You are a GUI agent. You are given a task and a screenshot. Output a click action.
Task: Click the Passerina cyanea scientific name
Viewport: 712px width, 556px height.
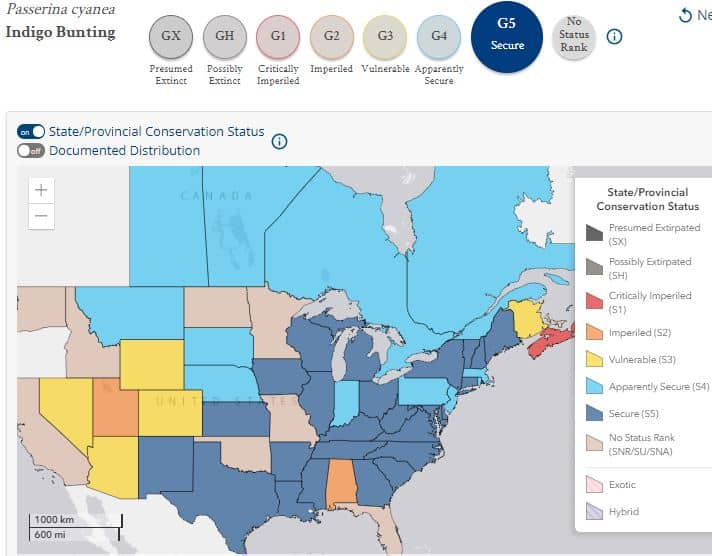pyautogui.click(x=61, y=9)
